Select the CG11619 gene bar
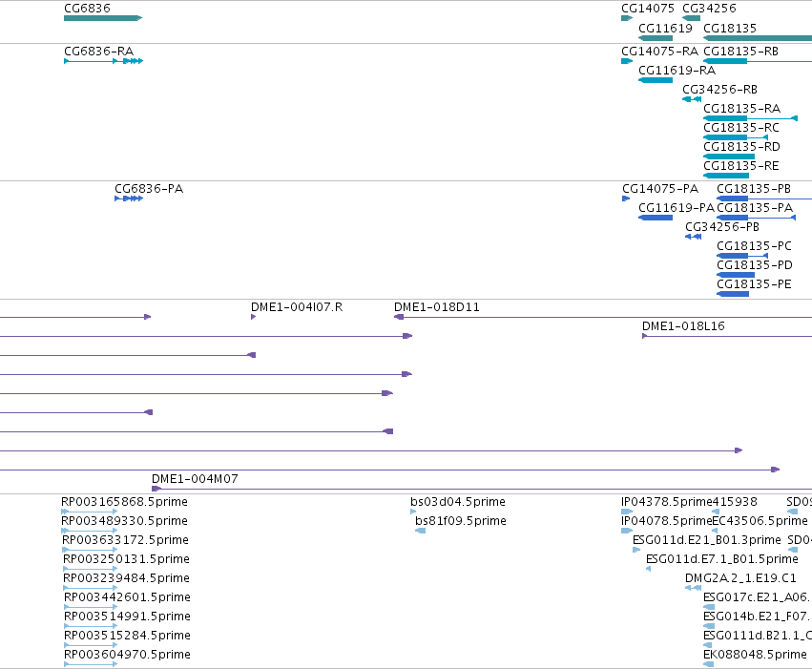Image resolution: width=812 pixels, height=669 pixels. click(656, 38)
